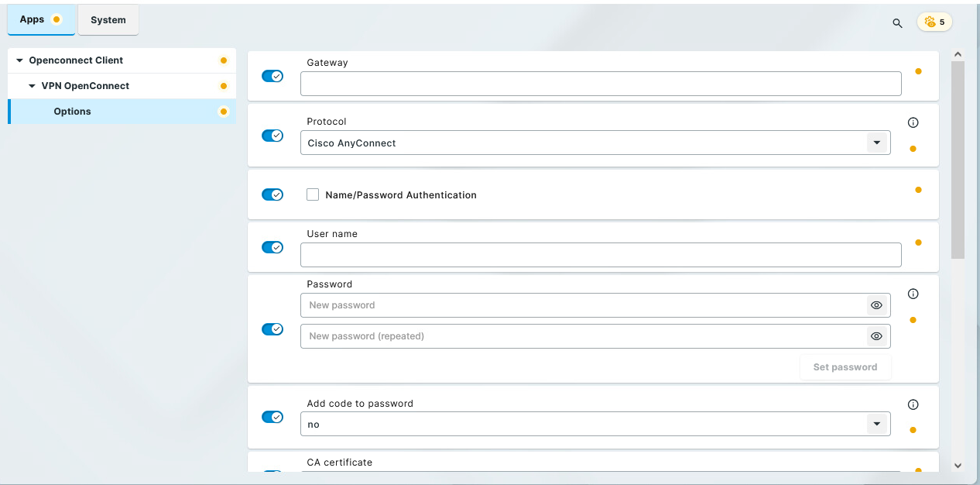980x485 pixels.
Task: Select the Apps tab
Action: click(29, 19)
